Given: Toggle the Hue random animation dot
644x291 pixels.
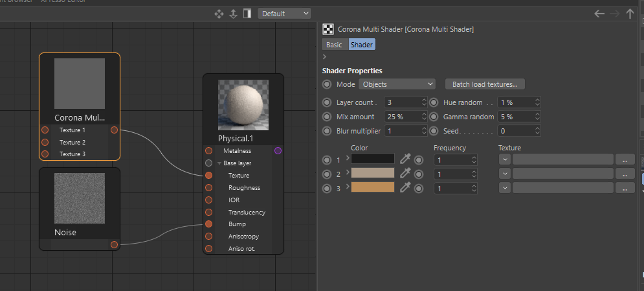Looking at the screenshot, I should click(434, 102).
